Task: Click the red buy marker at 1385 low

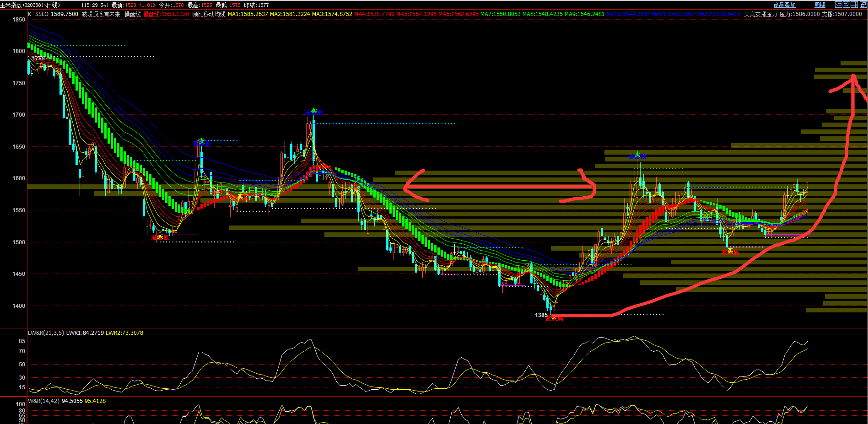Action: point(554,318)
